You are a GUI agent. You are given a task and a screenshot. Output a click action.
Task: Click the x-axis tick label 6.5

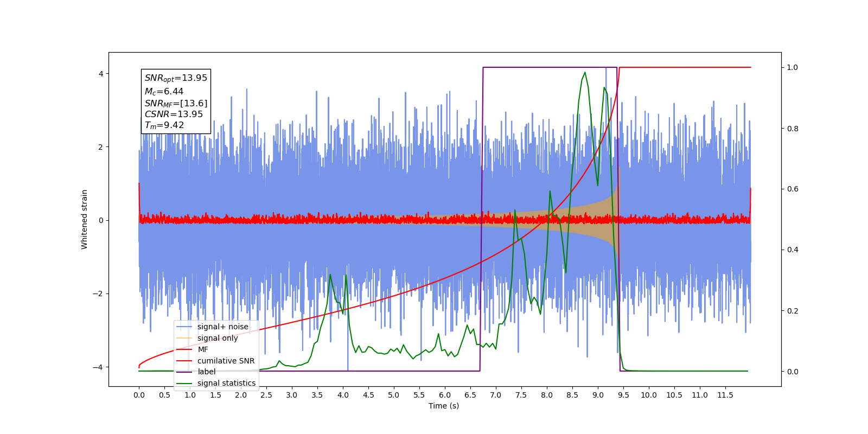click(470, 395)
